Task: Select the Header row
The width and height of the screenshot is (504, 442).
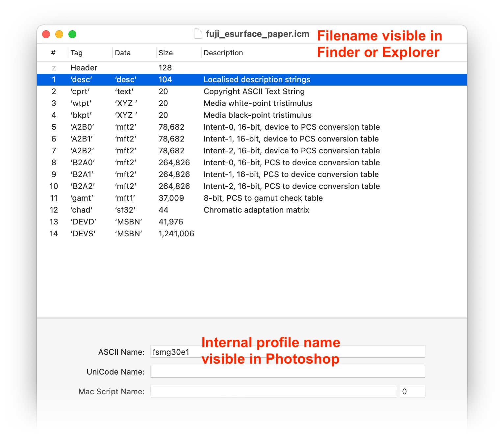Action: [x=252, y=68]
